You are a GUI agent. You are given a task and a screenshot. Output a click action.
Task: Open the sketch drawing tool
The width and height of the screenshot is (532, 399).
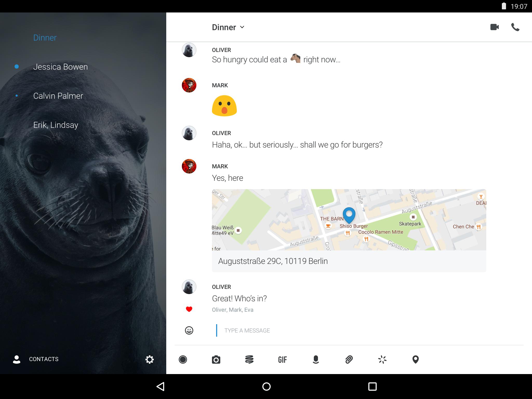pos(249,360)
